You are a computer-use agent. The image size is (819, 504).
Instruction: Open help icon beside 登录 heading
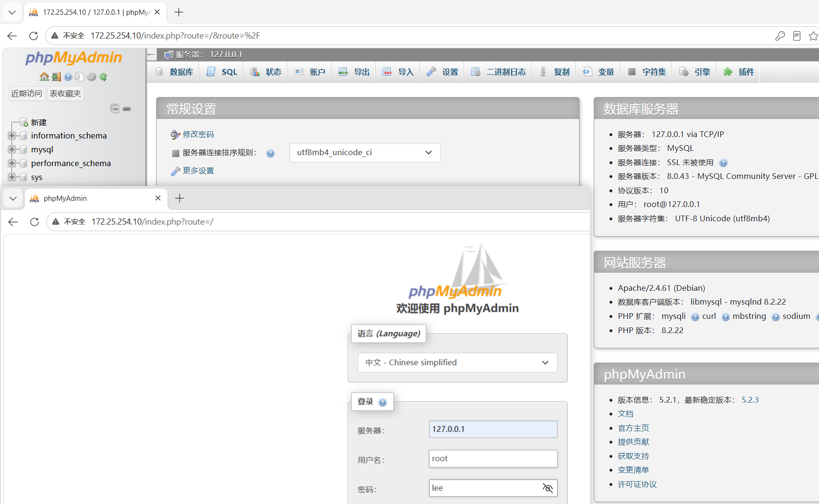pos(382,402)
